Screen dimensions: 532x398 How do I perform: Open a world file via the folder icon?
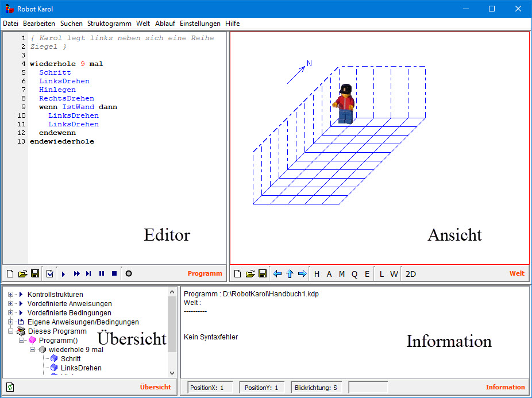click(x=250, y=274)
